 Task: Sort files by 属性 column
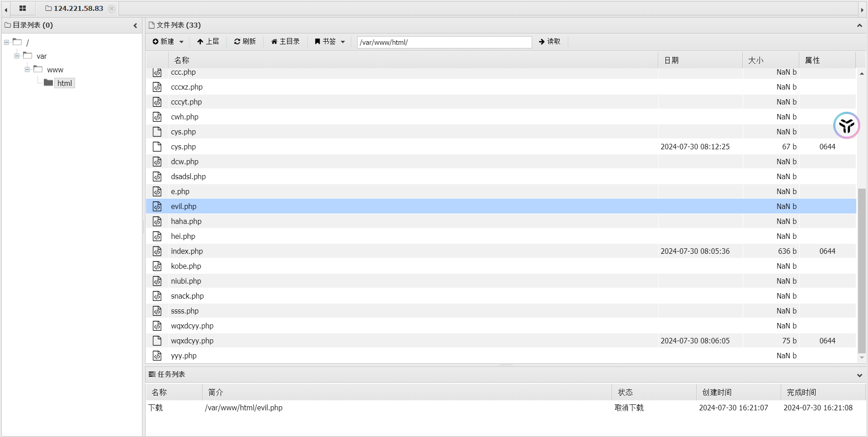tap(827, 60)
